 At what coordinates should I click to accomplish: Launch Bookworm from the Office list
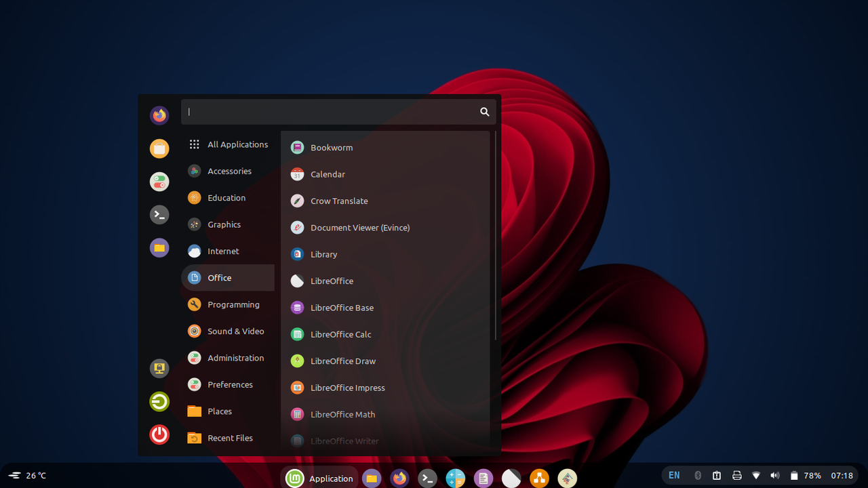pyautogui.click(x=385, y=148)
